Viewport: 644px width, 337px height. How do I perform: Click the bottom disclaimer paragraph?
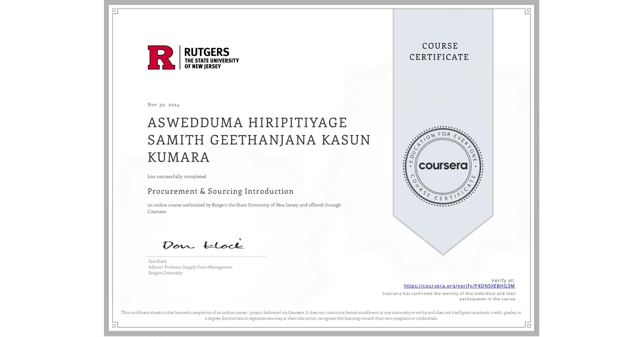321,315
